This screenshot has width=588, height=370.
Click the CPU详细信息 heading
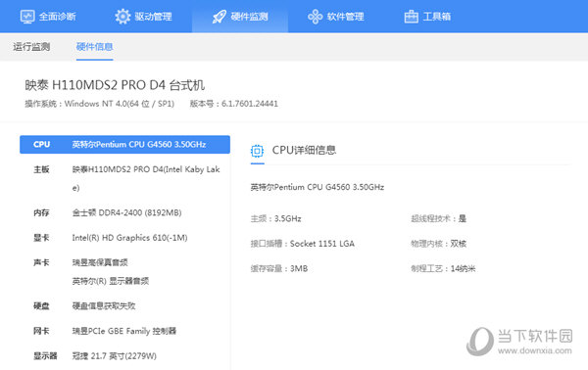pos(304,150)
